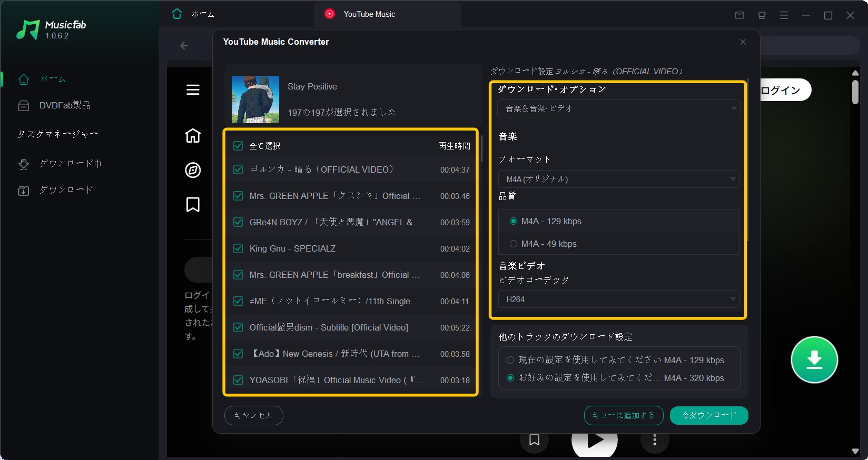Open the H264 video codec dropdown
Screen dimensions: 868x460
(619, 299)
